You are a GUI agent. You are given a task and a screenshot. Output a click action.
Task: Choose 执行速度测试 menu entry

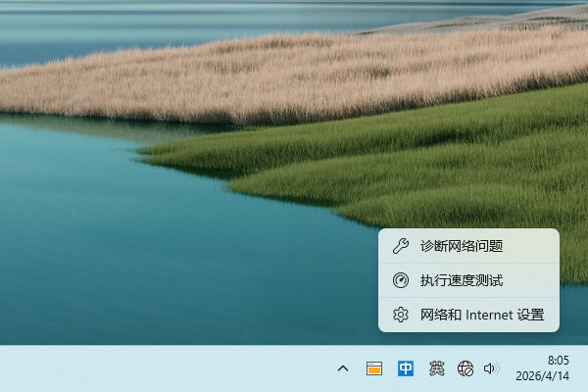click(x=461, y=280)
